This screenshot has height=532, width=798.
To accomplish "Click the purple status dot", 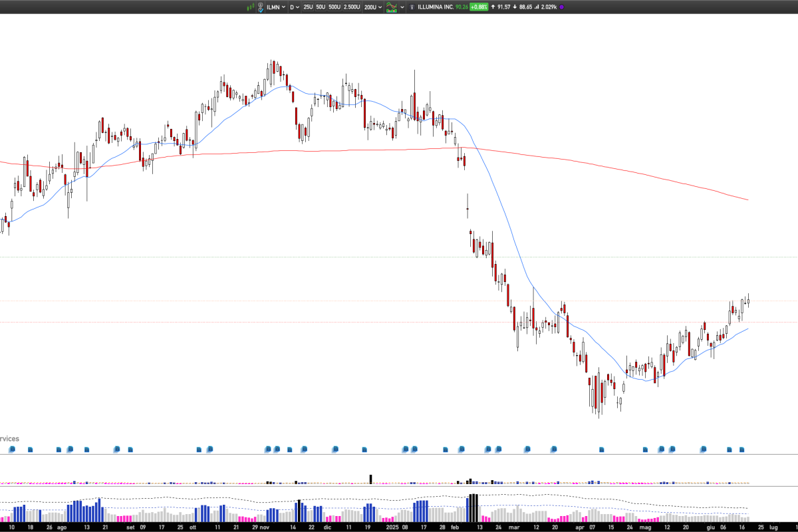I will (x=562, y=7).
